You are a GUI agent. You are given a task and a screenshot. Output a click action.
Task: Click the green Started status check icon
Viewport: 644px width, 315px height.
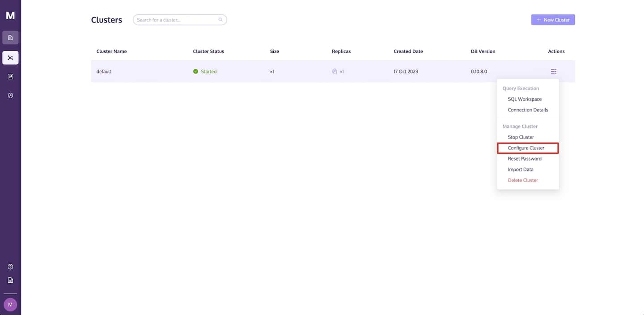coord(195,72)
